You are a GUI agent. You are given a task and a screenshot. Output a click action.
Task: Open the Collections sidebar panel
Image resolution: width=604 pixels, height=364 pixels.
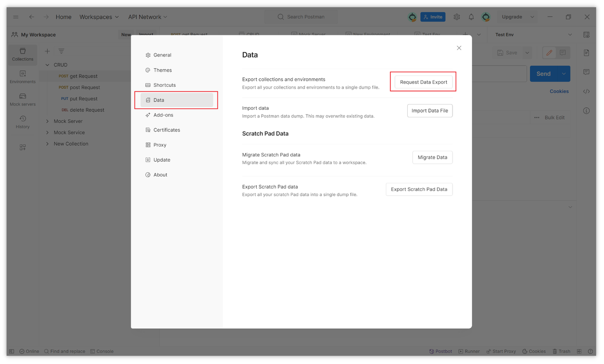coord(23,55)
